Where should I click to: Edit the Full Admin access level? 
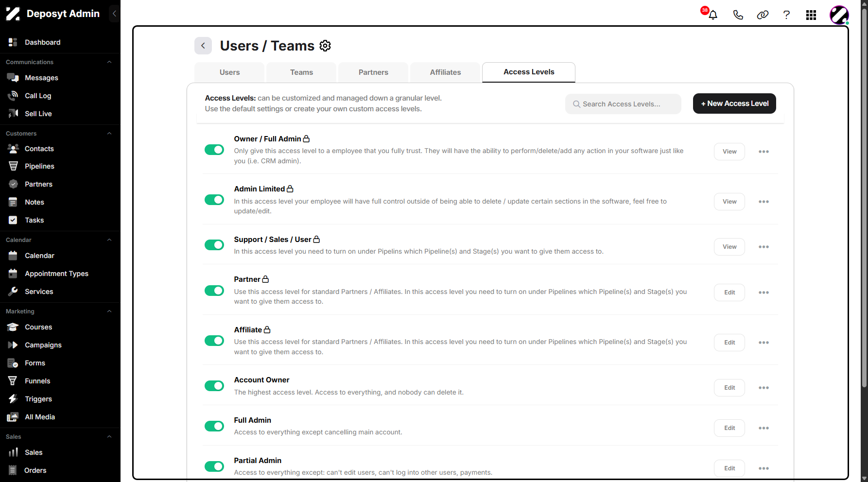point(729,428)
